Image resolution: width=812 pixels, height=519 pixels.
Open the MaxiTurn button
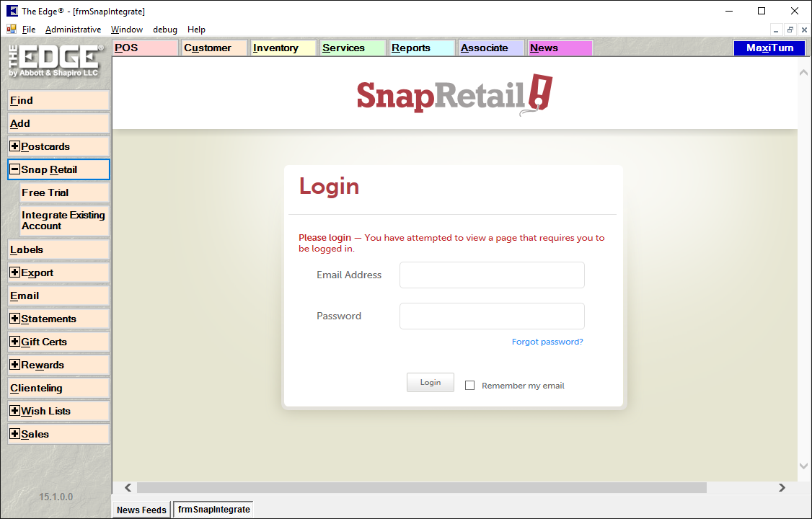tap(769, 48)
